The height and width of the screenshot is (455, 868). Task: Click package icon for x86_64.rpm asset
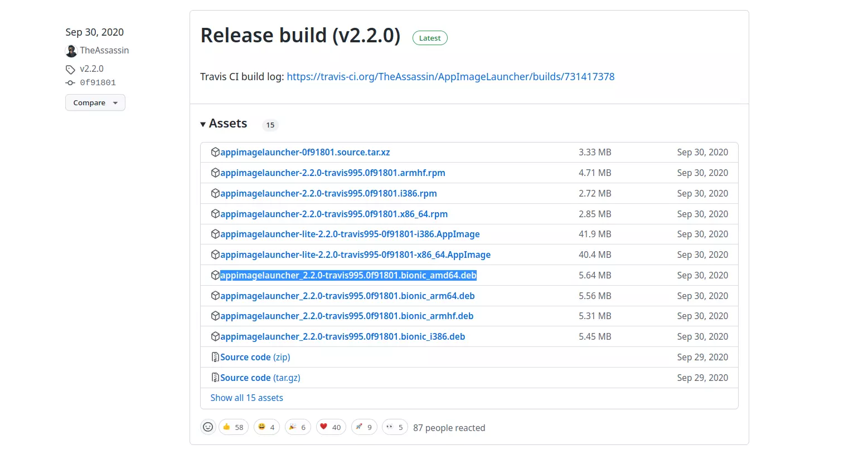pyautogui.click(x=215, y=214)
